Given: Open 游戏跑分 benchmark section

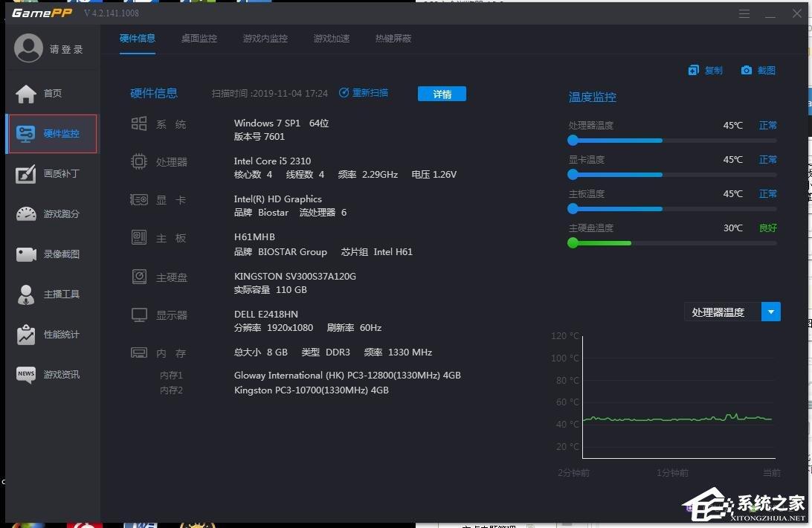Looking at the screenshot, I should [x=52, y=214].
